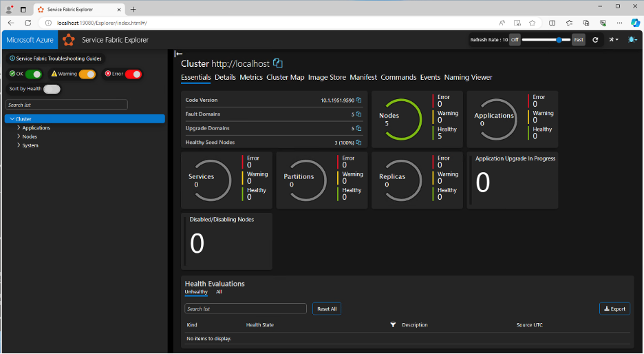The width and height of the screenshot is (644, 354).
Task: Open a new browser tab
Action: tap(133, 9)
